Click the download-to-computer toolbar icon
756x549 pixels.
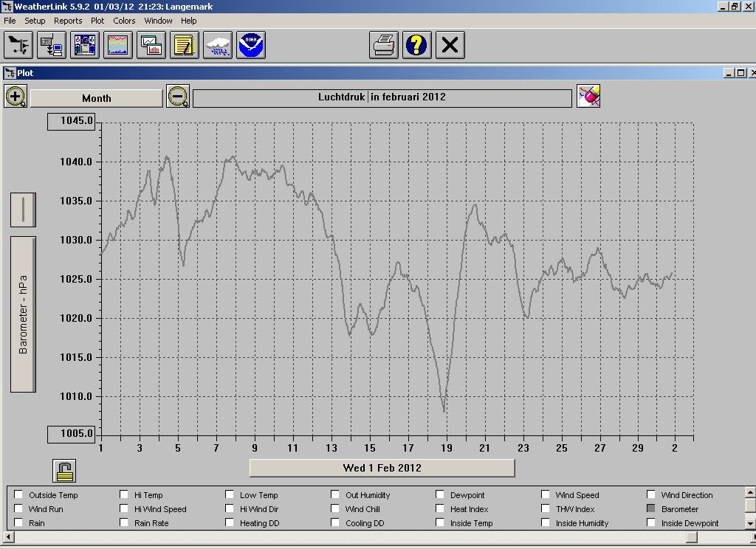click(52, 46)
